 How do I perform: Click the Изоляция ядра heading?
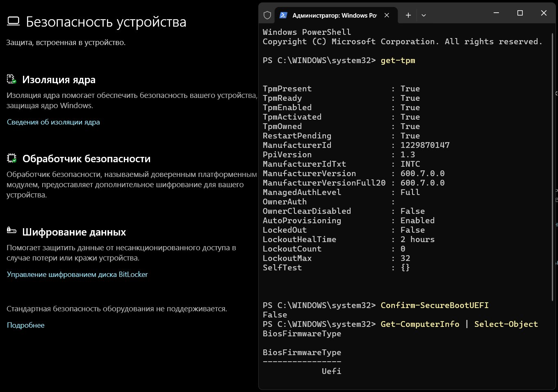59,80
